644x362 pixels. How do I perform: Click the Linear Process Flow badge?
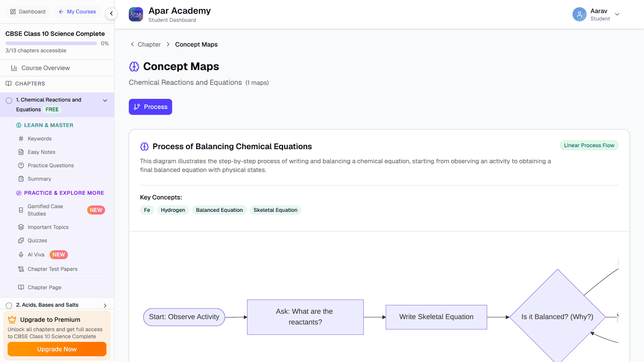(589, 145)
